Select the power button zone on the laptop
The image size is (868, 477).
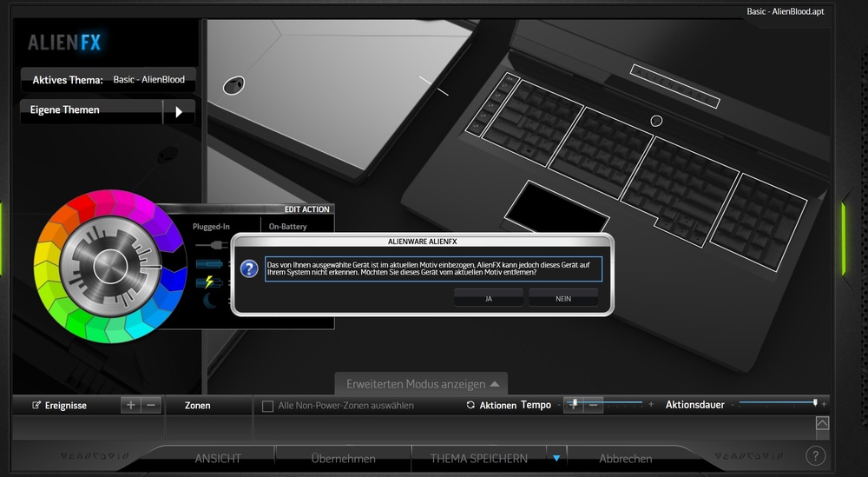(x=656, y=121)
